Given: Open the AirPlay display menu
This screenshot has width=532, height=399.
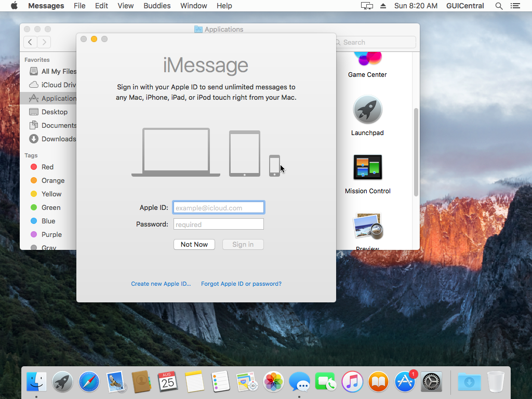Looking at the screenshot, I should pos(367,6).
